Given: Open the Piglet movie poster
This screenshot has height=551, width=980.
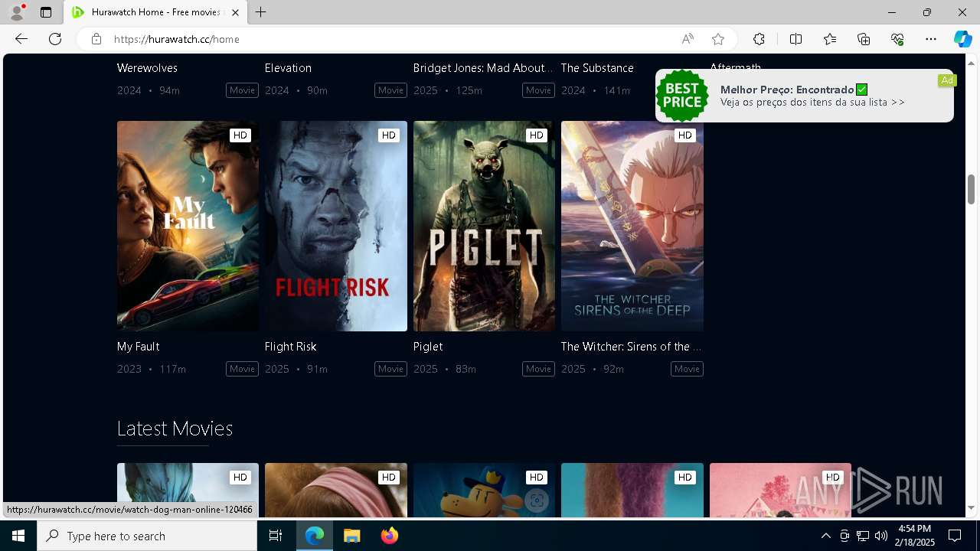Looking at the screenshot, I should coord(484,226).
